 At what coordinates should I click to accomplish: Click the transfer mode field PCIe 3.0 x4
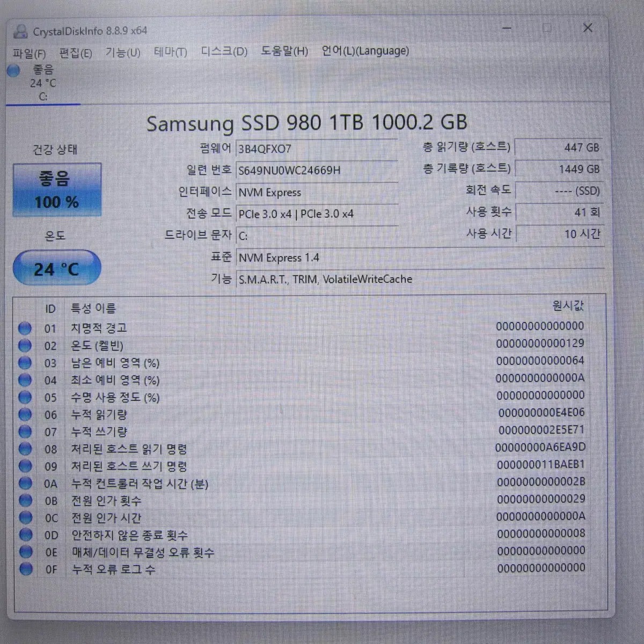tap(317, 214)
